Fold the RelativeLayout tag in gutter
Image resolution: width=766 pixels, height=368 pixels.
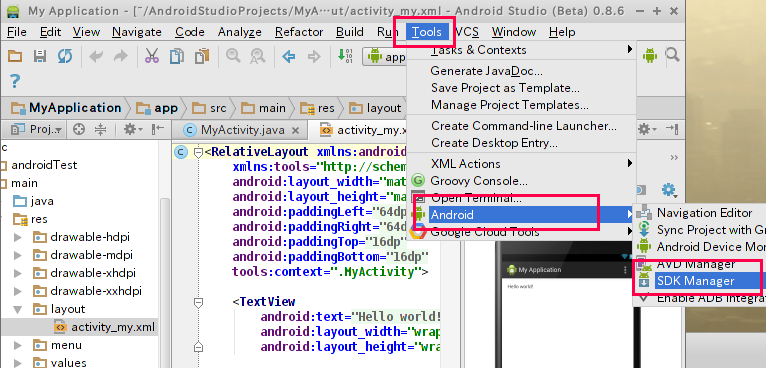198,152
